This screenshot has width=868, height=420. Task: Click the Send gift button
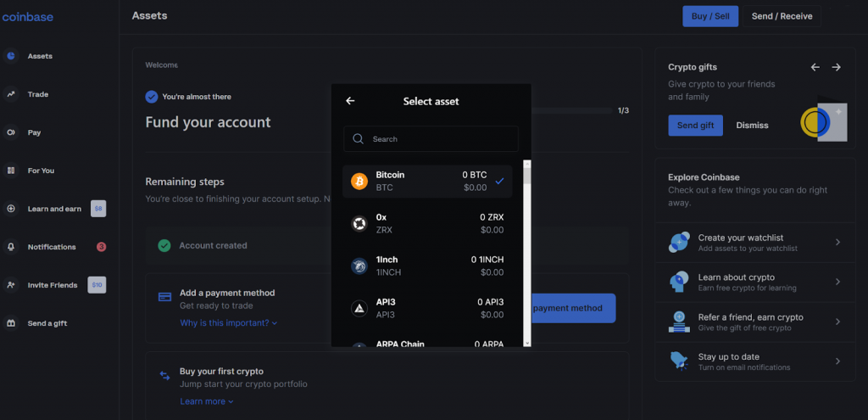(695, 126)
